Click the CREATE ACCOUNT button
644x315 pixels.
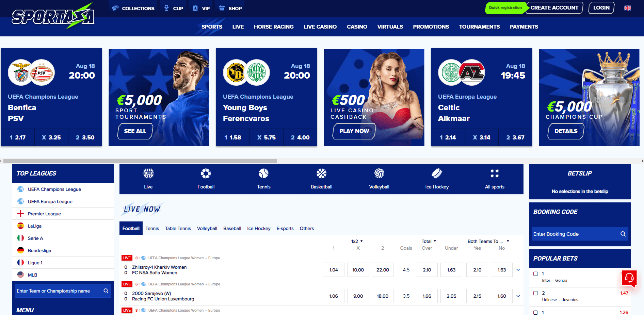554,8
